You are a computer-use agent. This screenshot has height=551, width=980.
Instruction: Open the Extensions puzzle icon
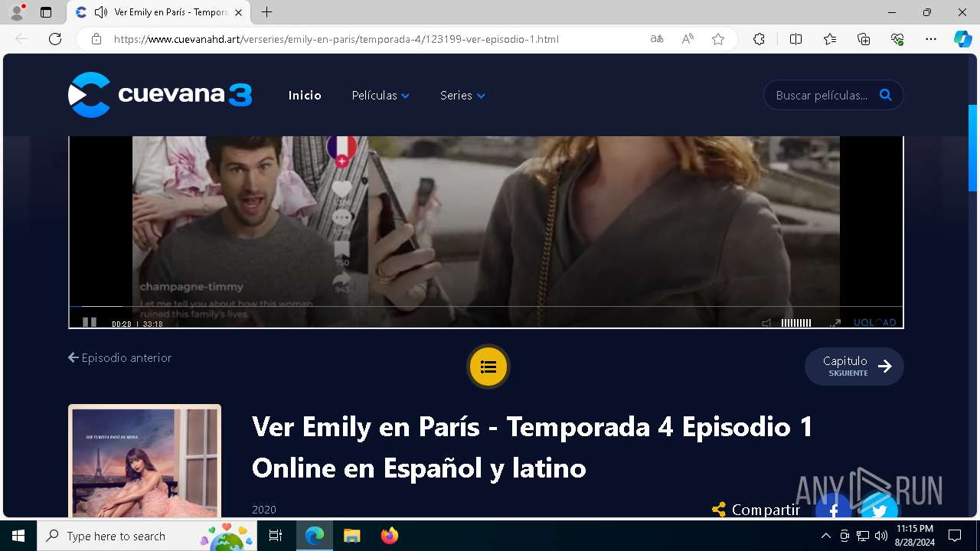(759, 39)
